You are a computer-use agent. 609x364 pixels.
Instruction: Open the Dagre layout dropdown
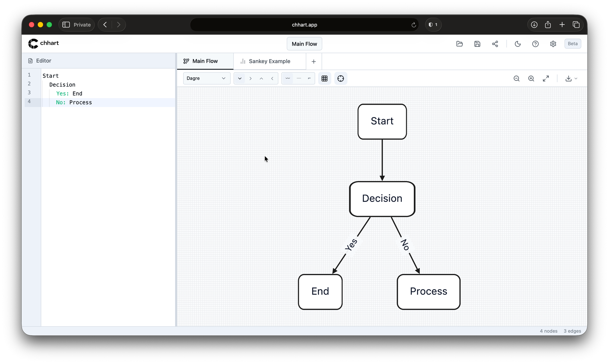coord(206,78)
